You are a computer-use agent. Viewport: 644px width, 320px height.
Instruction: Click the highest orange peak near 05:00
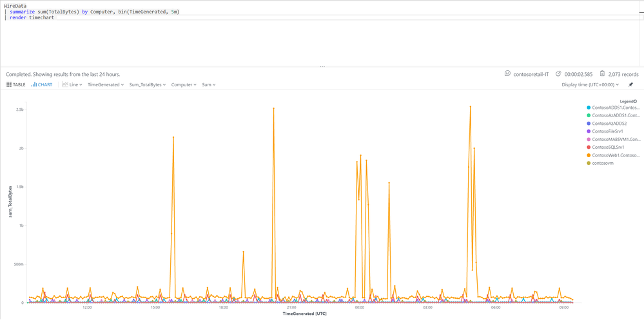click(x=470, y=106)
